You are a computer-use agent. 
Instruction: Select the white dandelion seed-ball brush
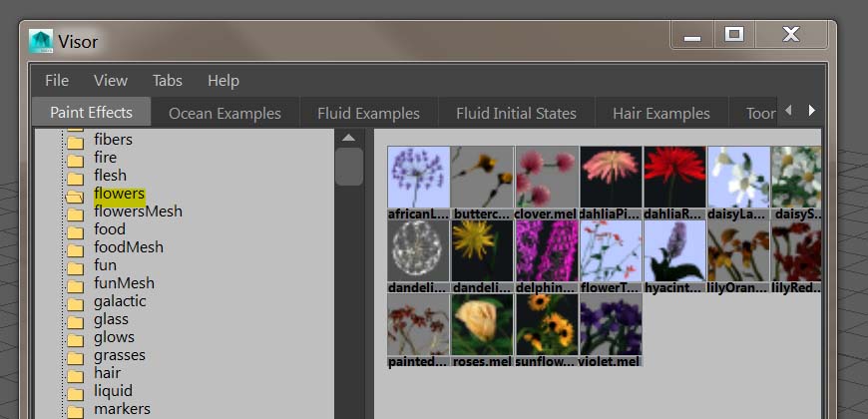coord(418,250)
